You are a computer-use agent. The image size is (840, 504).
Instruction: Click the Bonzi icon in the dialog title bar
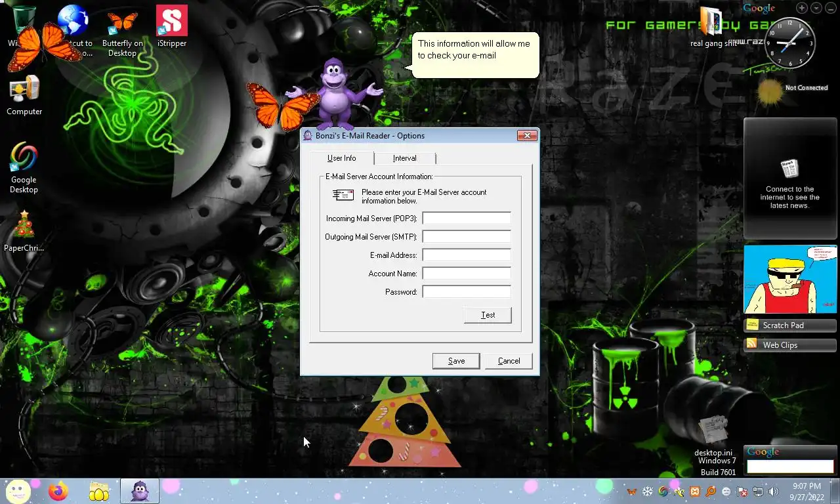[307, 136]
